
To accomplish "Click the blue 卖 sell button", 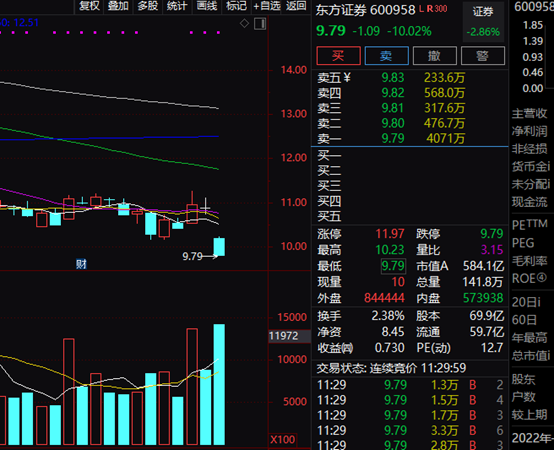I will (387, 56).
